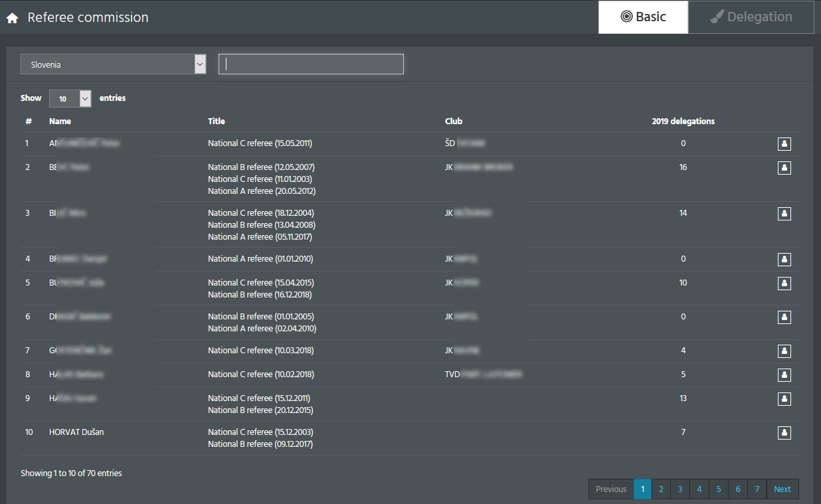Click 'National A referee (20.05.2012)' title
The image size is (821, 504).
[x=262, y=191]
